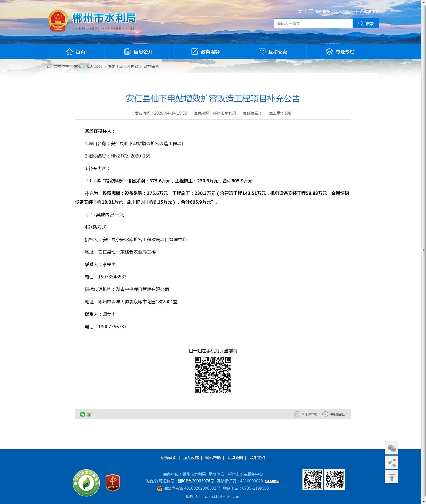Click the 设为首页 footer link
The height and width of the screenshot is (504, 426).
tap(169, 458)
